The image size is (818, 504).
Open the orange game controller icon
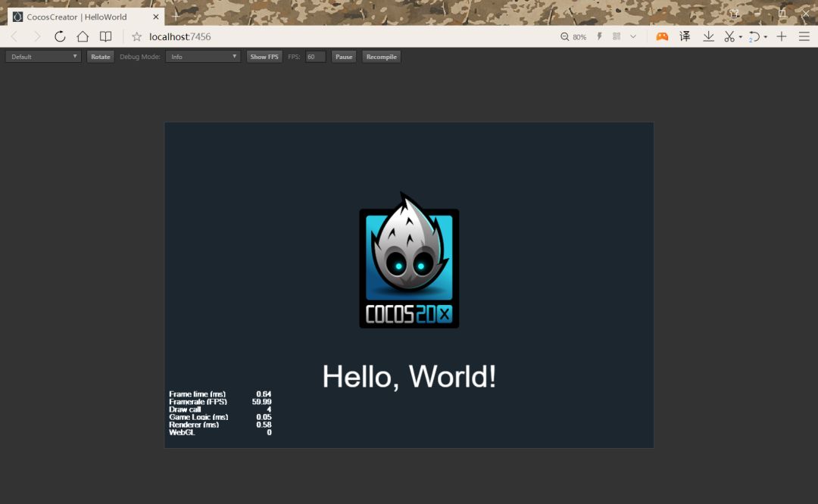pos(662,36)
